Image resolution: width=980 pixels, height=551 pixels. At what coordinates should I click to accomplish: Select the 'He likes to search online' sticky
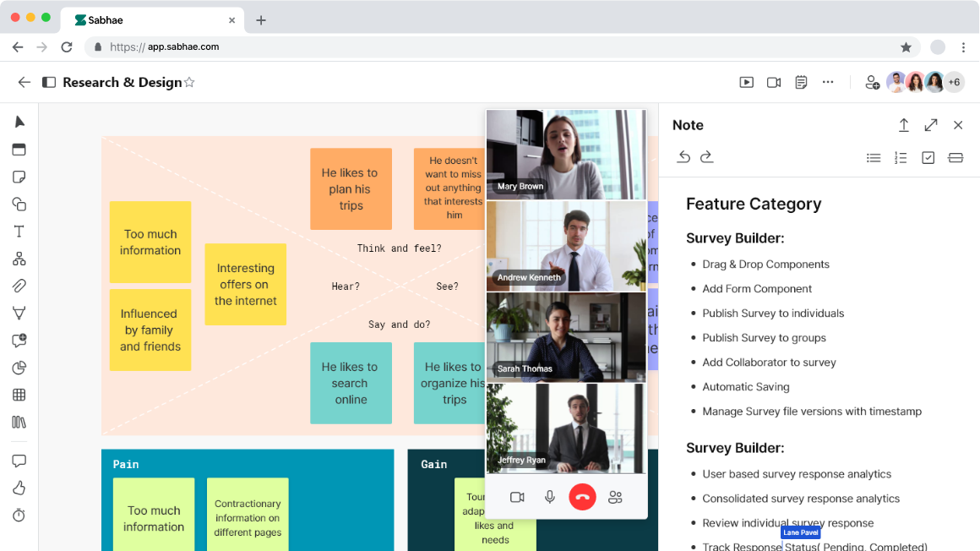[351, 383]
